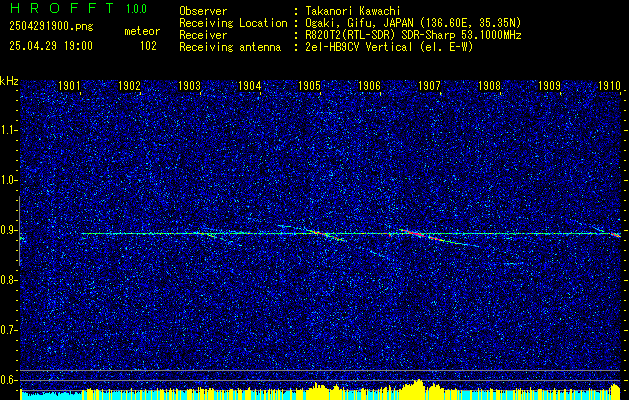The height and width of the screenshot is (400, 629).
Task: Click the Receiving Location field label
Action: (233, 23)
